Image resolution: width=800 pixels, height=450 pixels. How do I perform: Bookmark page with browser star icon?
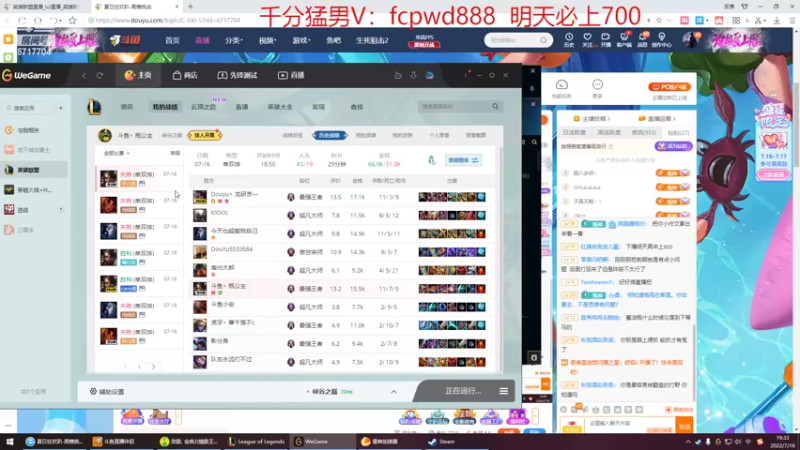click(x=72, y=20)
